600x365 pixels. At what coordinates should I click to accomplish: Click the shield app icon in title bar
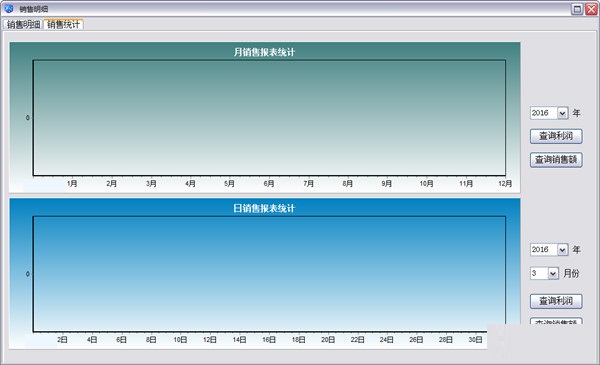(8, 8)
